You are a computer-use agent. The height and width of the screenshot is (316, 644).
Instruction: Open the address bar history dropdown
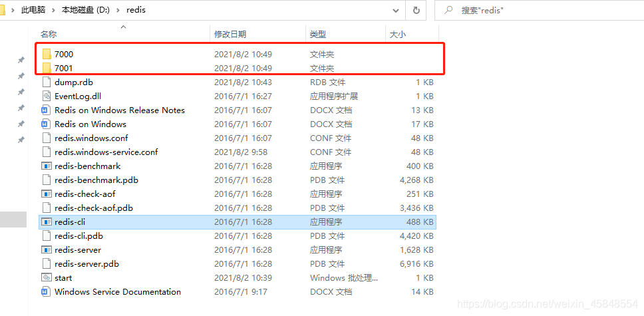396,11
